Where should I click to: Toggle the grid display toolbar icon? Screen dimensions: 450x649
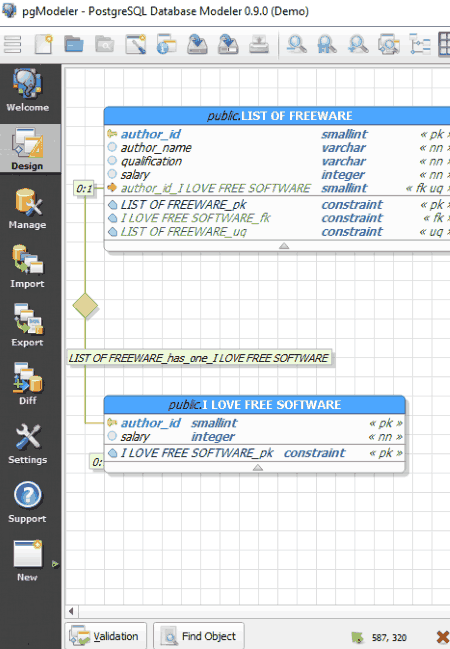coord(444,44)
